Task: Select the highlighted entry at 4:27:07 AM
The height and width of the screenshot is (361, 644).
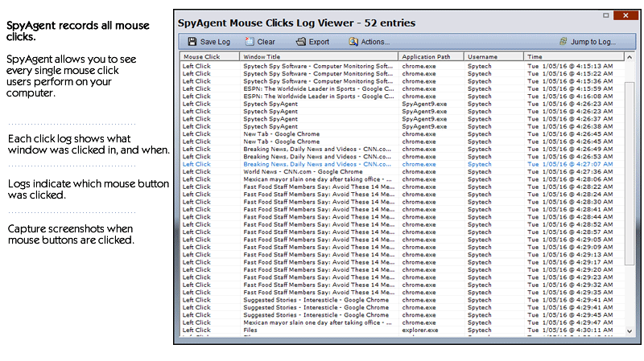Action: [x=402, y=164]
